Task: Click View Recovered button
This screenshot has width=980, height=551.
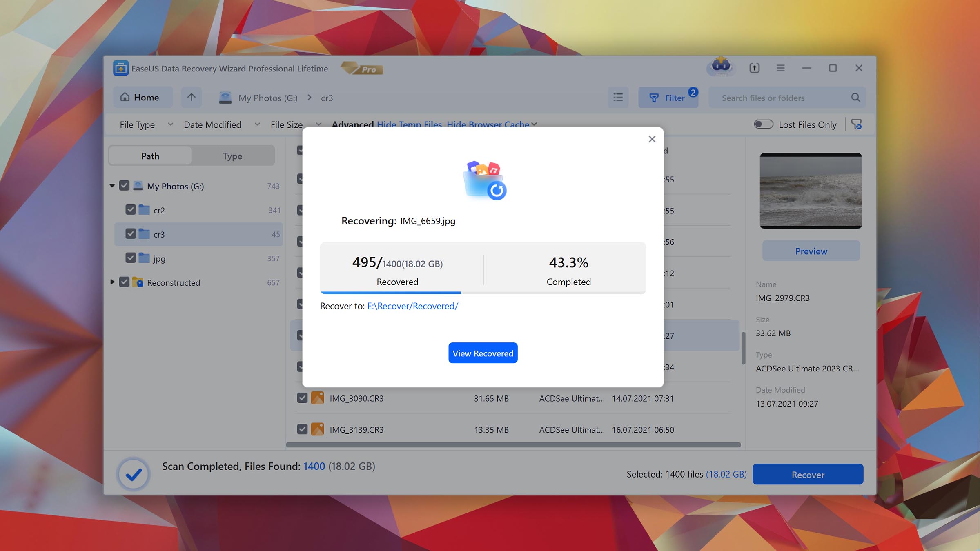Action: click(x=483, y=353)
